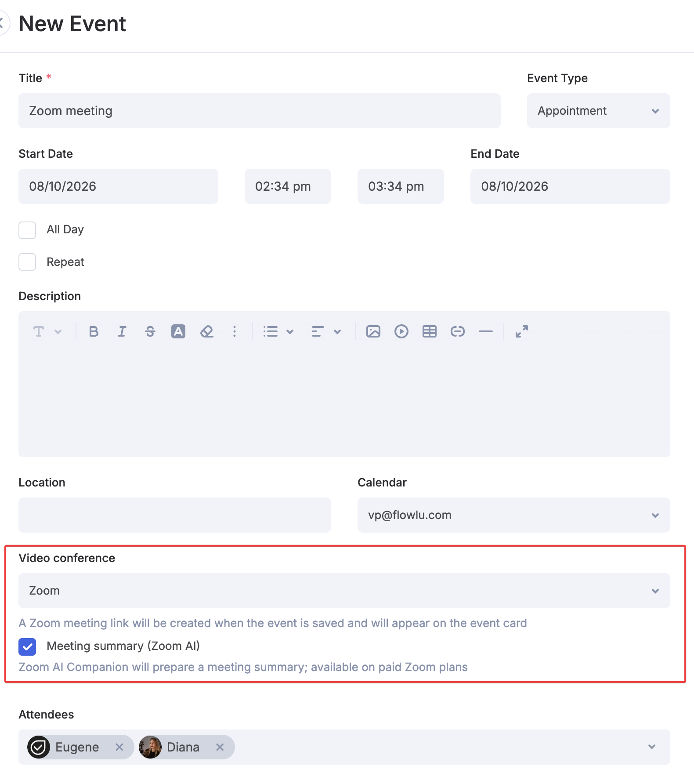The height and width of the screenshot is (784, 694).
Task: Open the Video conference dropdown
Action: point(344,591)
